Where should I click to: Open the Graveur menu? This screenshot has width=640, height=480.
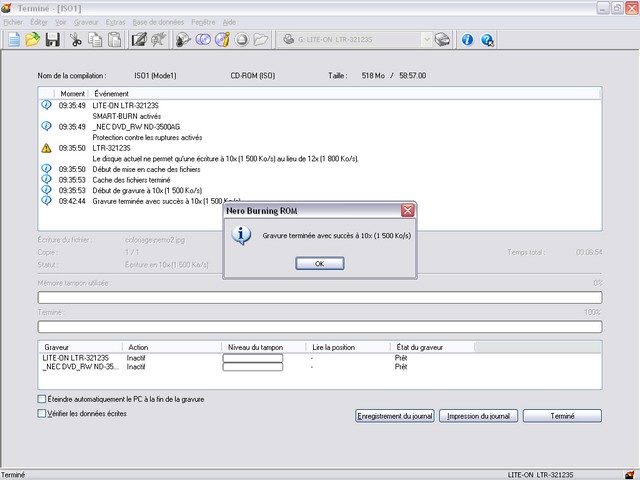(86, 21)
